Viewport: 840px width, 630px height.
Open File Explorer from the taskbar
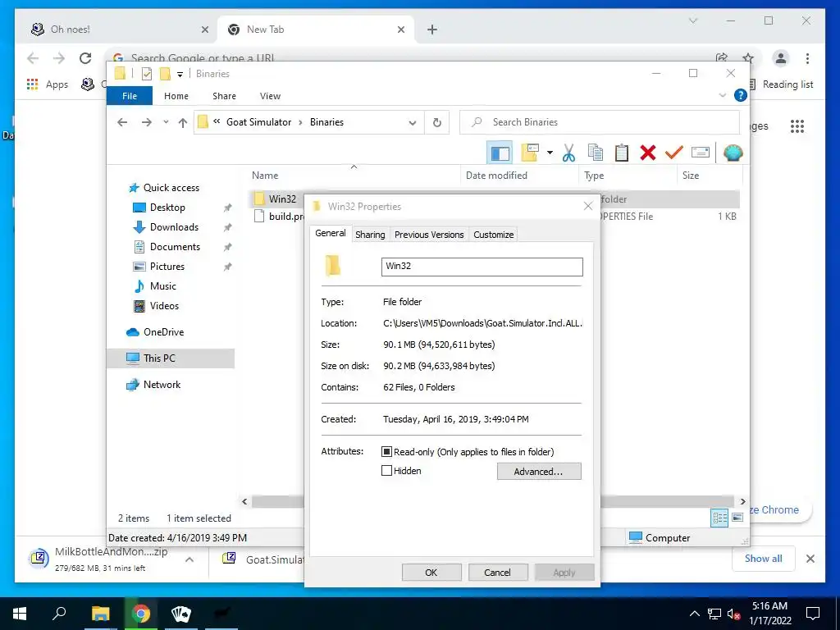tap(100, 614)
